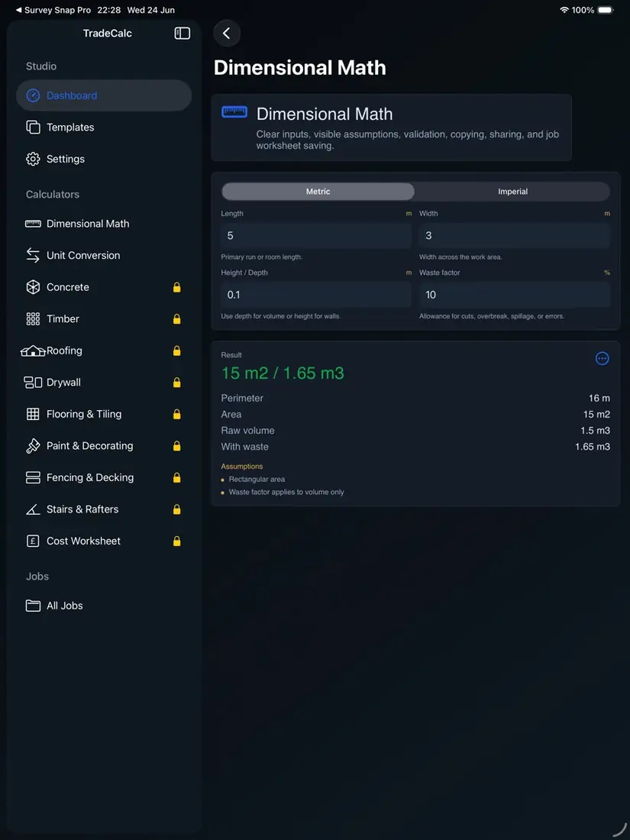Image resolution: width=630 pixels, height=840 pixels.
Task: Toggle the sidebar panel icon
Action: pos(183,33)
